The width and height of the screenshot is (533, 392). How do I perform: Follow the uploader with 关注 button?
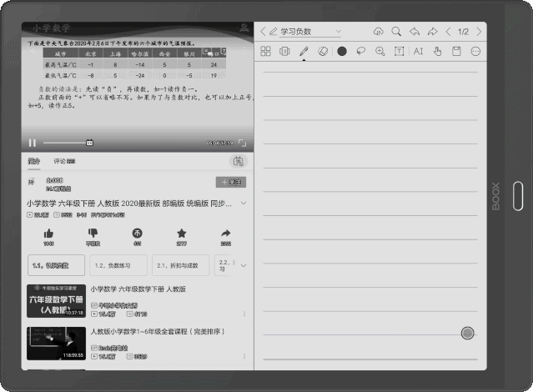pos(230,182)
